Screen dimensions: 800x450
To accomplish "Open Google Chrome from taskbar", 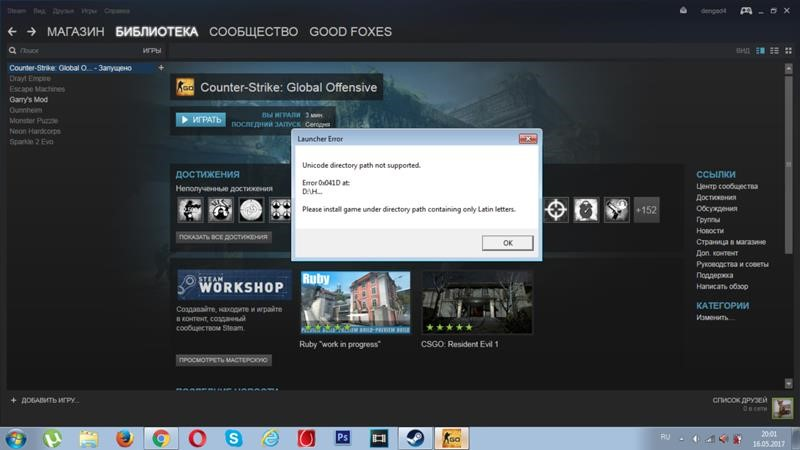I will (x=161, y=438).
